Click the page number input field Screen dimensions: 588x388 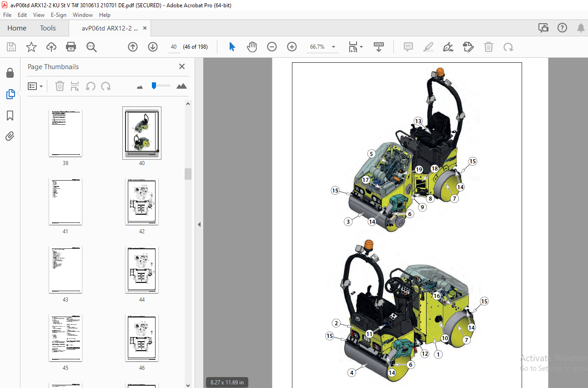tap(174, 47)
